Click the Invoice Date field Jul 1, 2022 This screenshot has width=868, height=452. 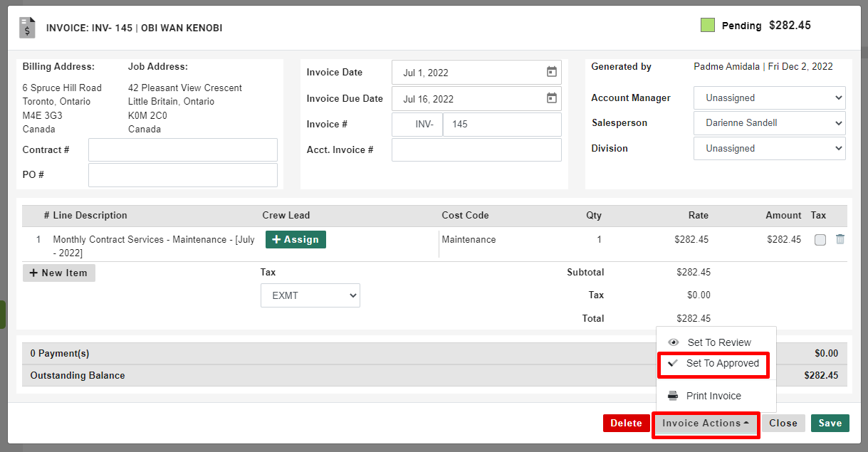tap(476, 73)
